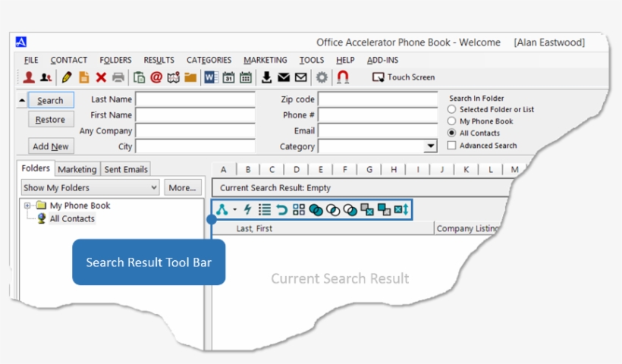This screenshot has width=622, height=364.
Task: Open the CATEGORIES menu
Action: (209, 60)
